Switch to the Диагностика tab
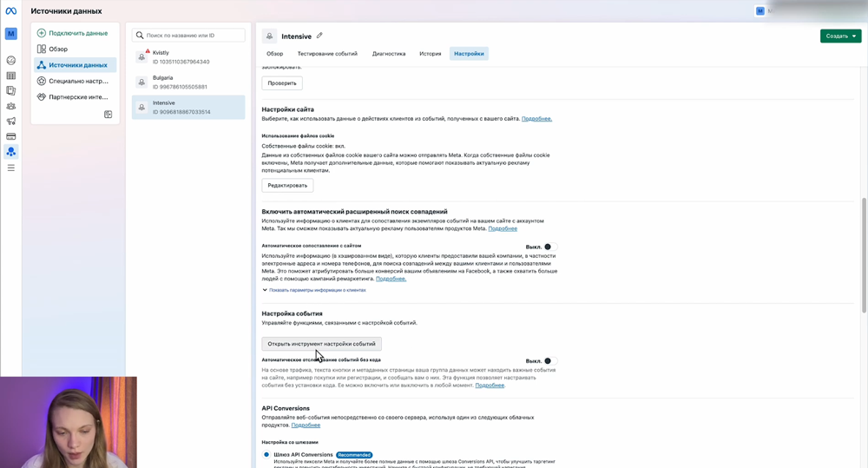The width and height of the screenshot is (868, 468). coord(389,54)
